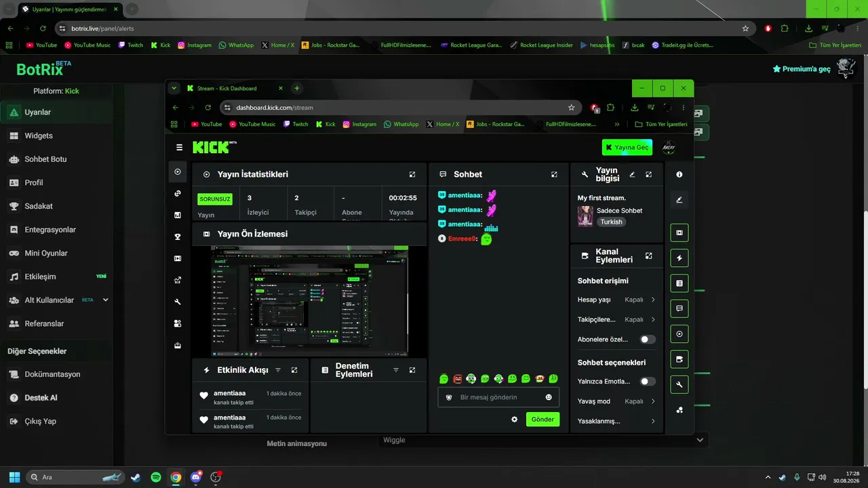Expand the Yayın bilgisi panel
Image resolution: width=868 pixels, height=488 pixels.
[649, 174]
